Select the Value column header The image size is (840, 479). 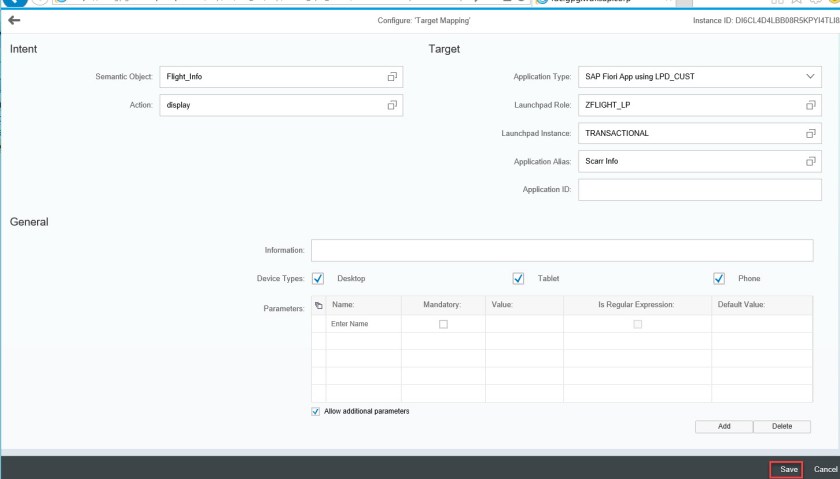(524, 305)
